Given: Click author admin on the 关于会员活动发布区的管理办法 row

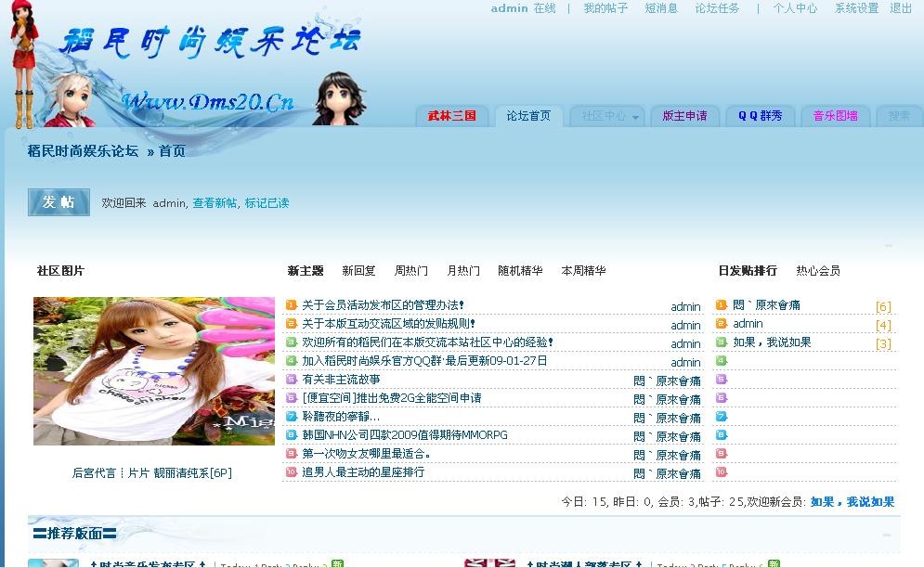Looking at the screenshot, I should (x=686, y=306).
